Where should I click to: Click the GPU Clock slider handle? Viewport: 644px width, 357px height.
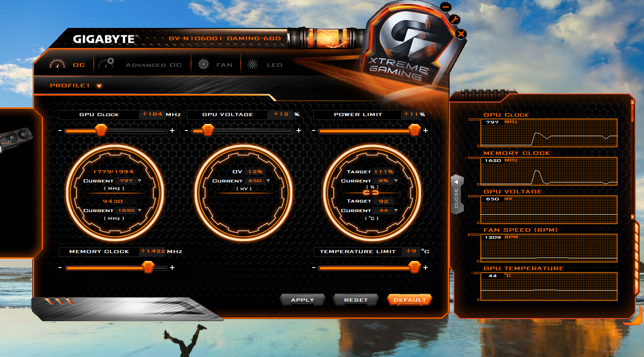tap(101, 130)
